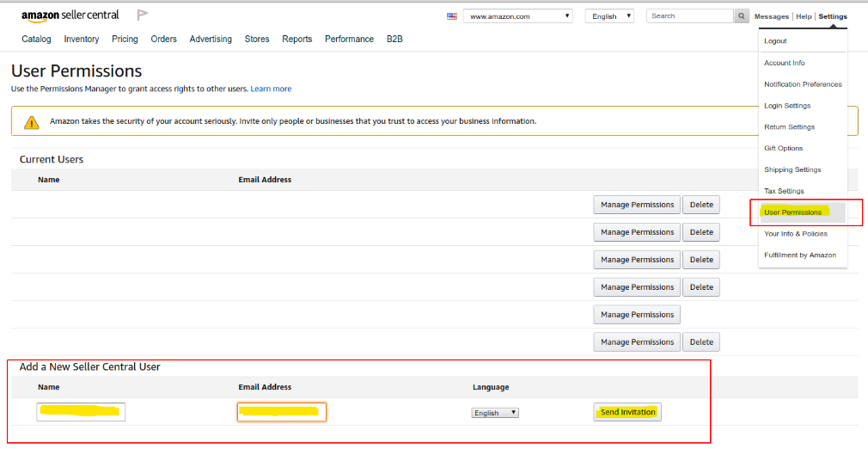Image resolution: width=868 pixels, height=449 pixels.
Task: Click Manage Permissions for third user row
Action: tap(637, 260)
